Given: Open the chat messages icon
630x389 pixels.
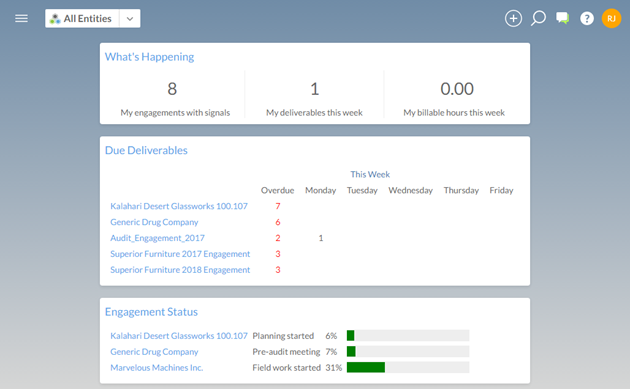Looking at the screenshot, I should tap(562, 18).
